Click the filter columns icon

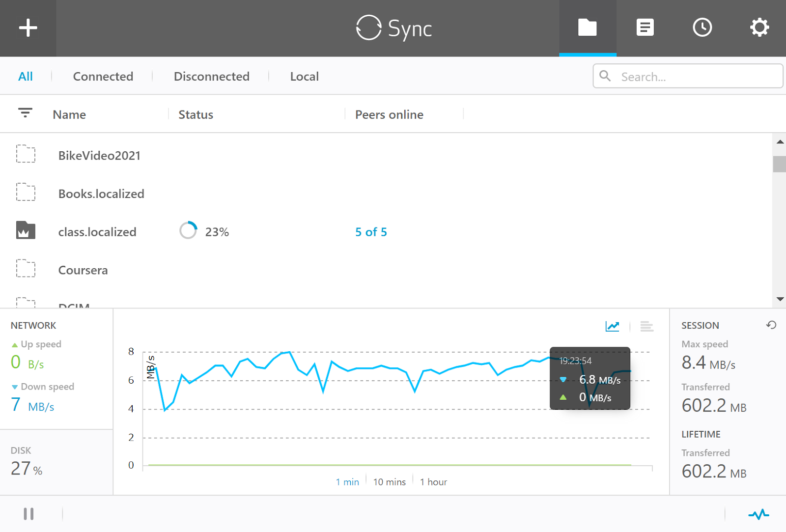pos(25,113)
